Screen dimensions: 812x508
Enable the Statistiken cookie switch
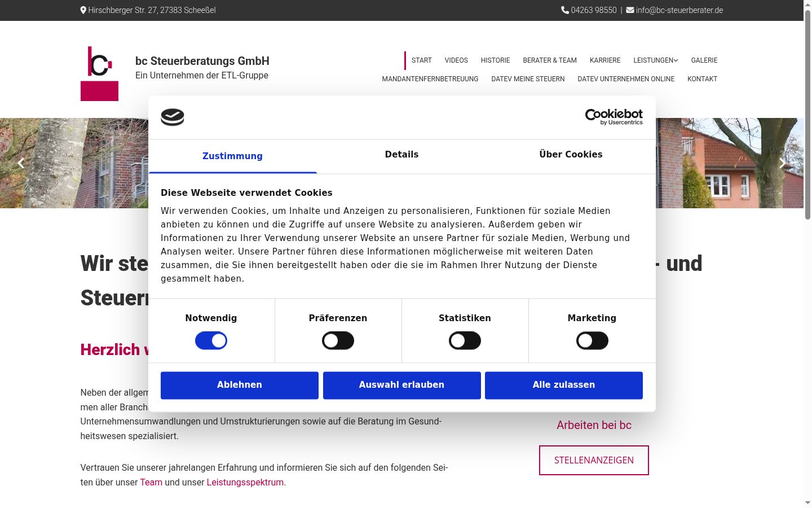[x=465, y=341]
